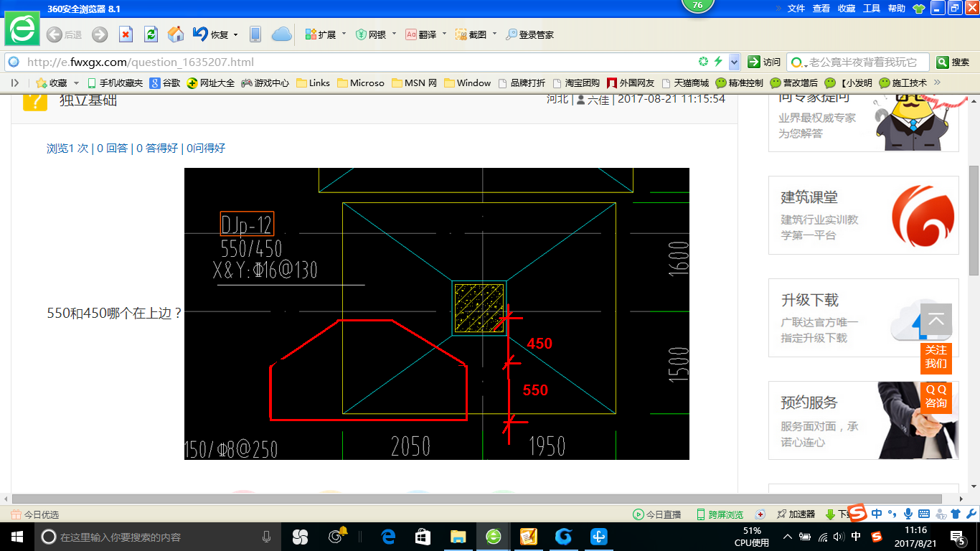
Task: Open the 预约服务 sidebar card
Action: coord(864,420)
